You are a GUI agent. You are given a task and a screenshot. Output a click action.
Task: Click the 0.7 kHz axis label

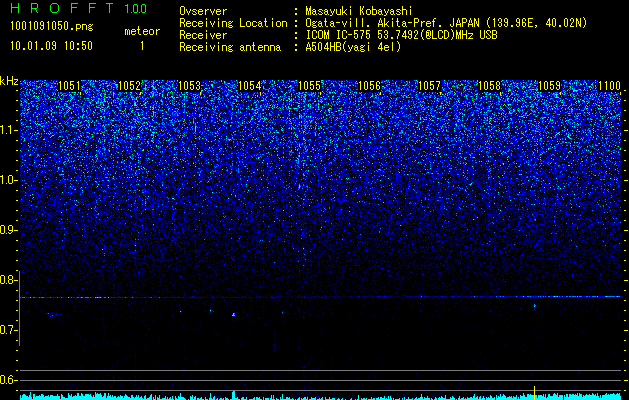(9, 330)
